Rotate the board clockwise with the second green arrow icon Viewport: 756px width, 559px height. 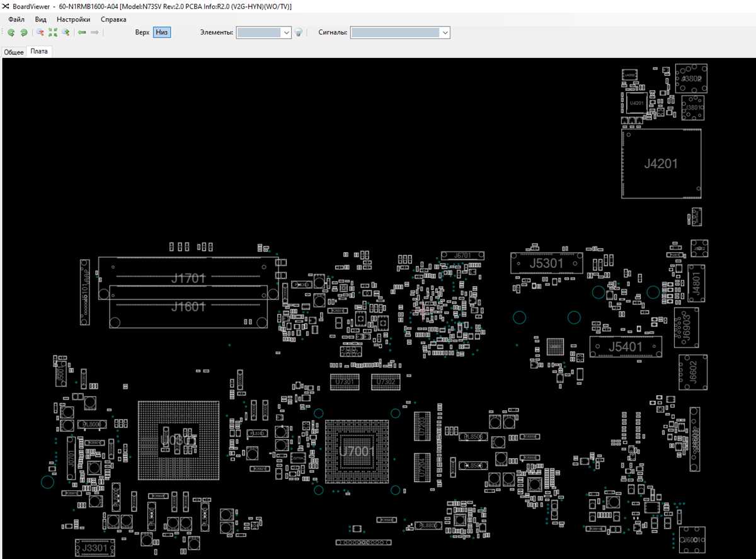[x=24, y=32]
